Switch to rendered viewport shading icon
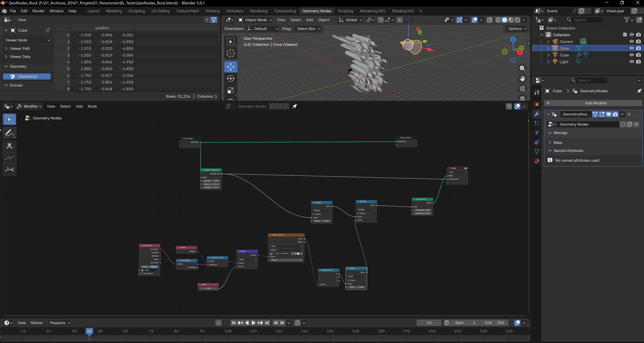The image size is (644, 343). [x=517, y=20]
